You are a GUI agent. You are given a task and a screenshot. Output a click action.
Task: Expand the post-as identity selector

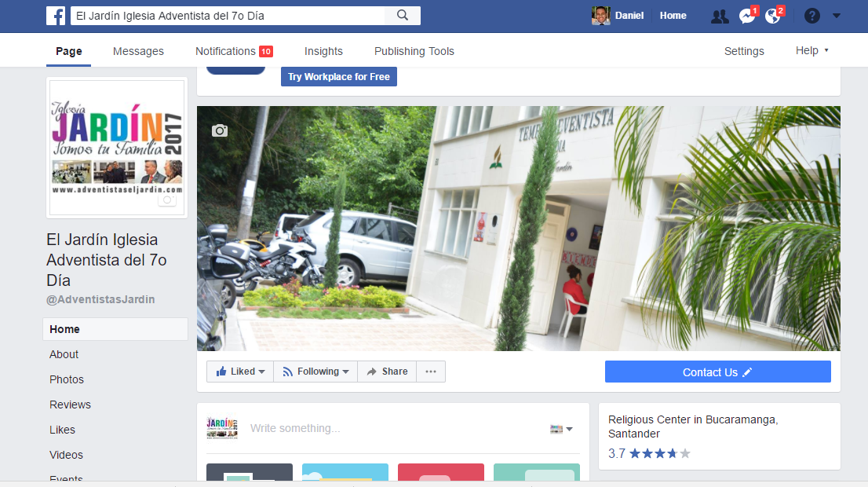[561, 429]
